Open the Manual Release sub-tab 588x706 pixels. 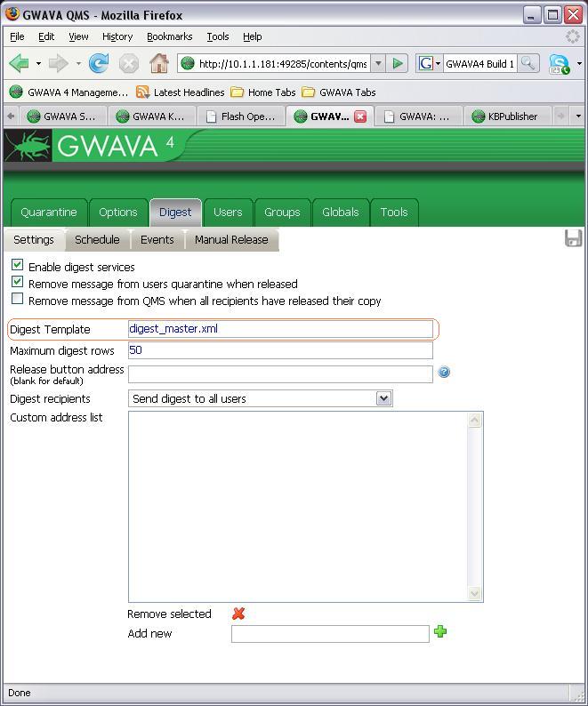coord(231,239)
